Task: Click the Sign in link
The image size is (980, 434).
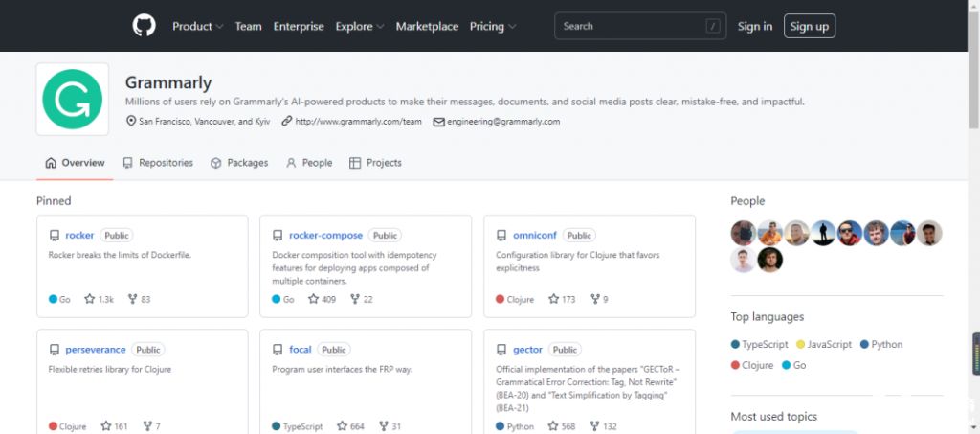Action: point(755,26)
